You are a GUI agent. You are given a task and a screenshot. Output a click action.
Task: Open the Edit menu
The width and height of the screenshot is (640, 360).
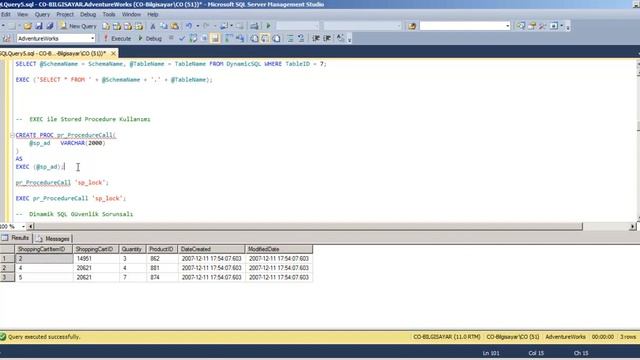click(x=6, y=14)
